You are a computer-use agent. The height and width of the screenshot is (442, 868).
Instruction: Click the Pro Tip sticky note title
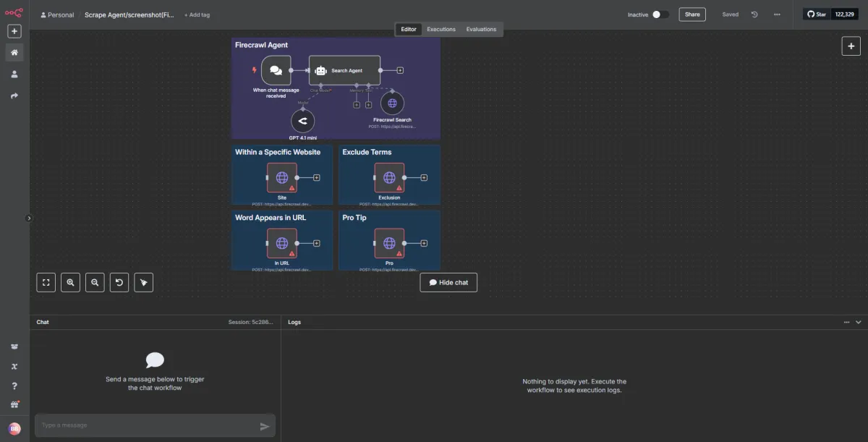tap(354, 218)
